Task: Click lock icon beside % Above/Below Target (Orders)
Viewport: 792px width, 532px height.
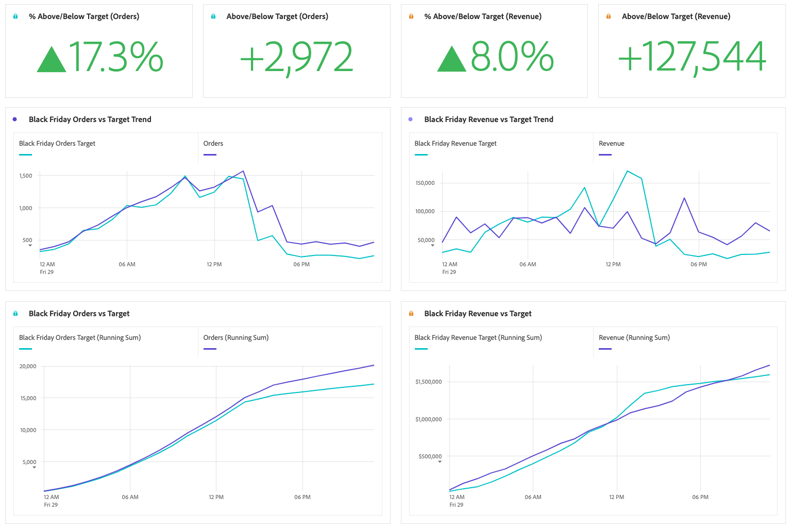Action: click(x=15, y=16)
